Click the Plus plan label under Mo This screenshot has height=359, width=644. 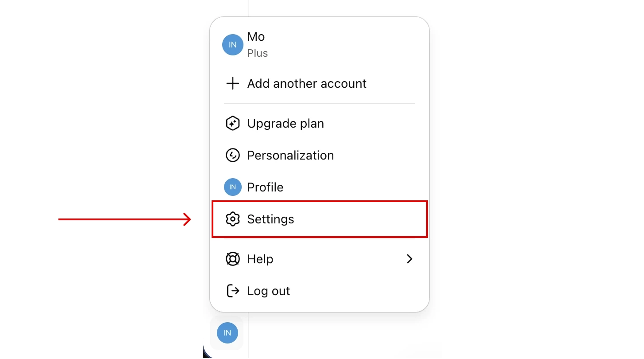point(257,53)
